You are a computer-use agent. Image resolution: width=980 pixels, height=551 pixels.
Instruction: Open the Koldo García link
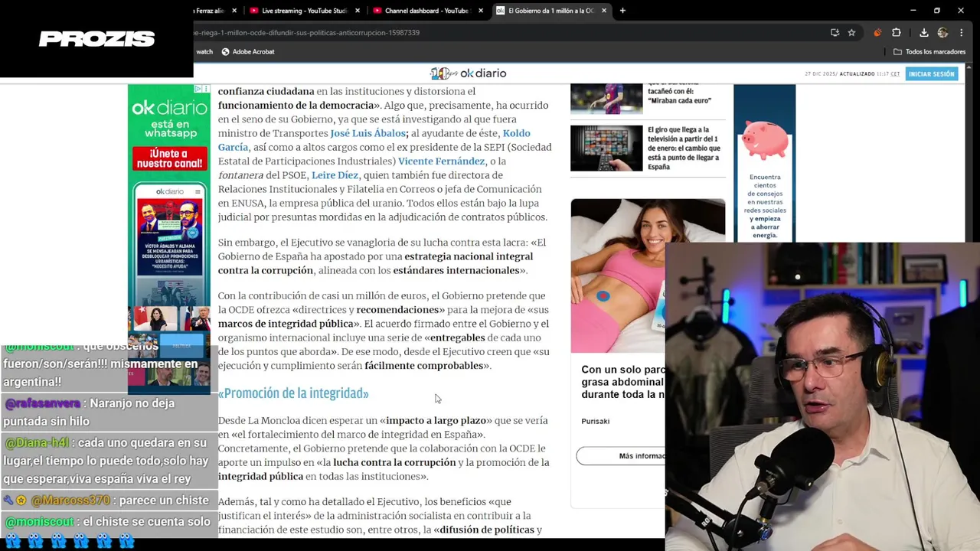pos(374,140)
